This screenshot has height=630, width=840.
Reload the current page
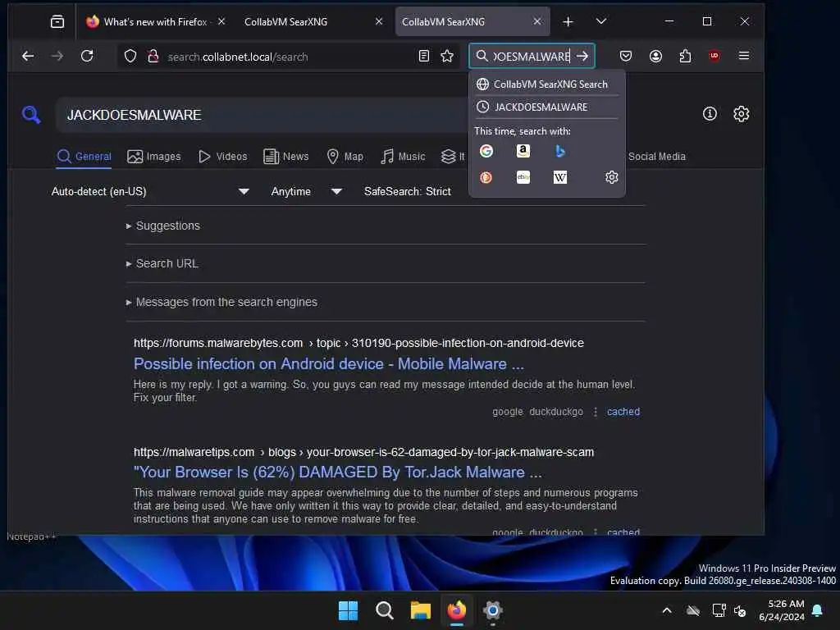click(x=87, y=56)
